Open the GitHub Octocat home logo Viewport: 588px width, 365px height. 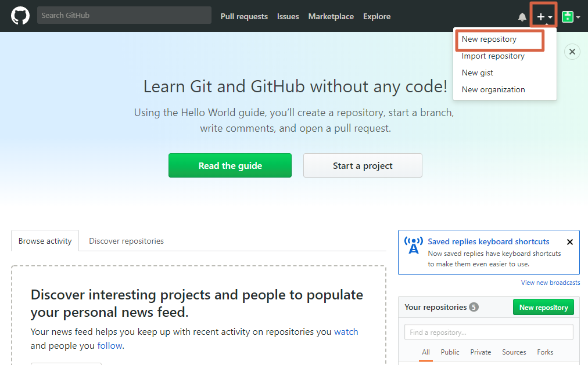point(20,16)
